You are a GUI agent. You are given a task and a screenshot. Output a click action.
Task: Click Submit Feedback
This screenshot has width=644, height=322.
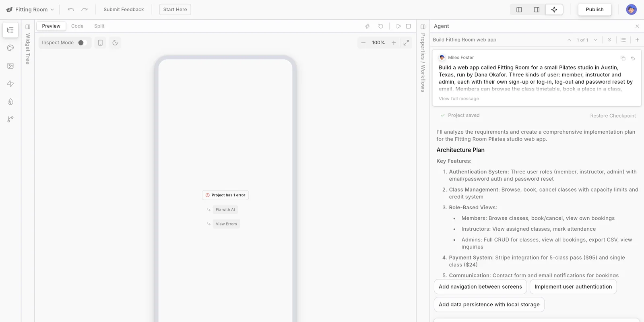tap(124, 10)
